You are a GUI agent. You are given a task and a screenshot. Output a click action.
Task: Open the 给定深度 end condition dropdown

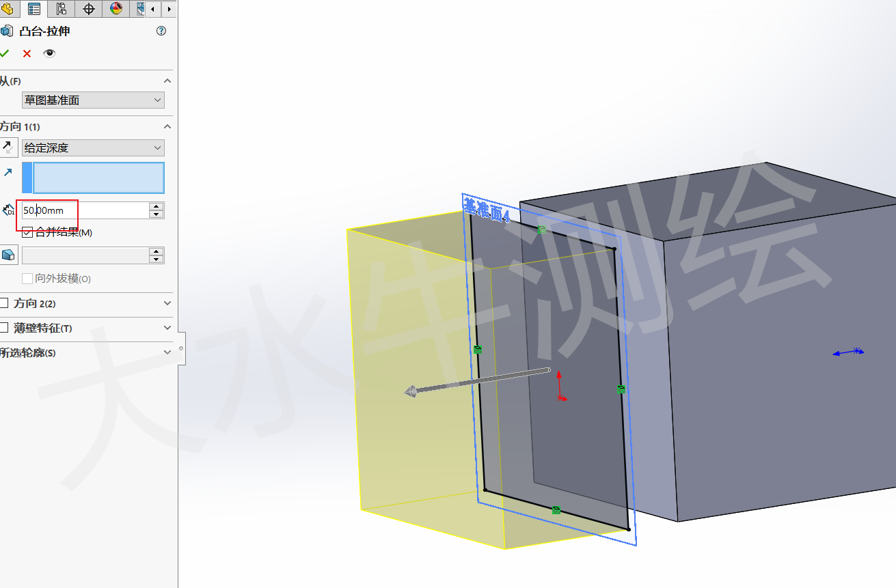pos(93,148)
